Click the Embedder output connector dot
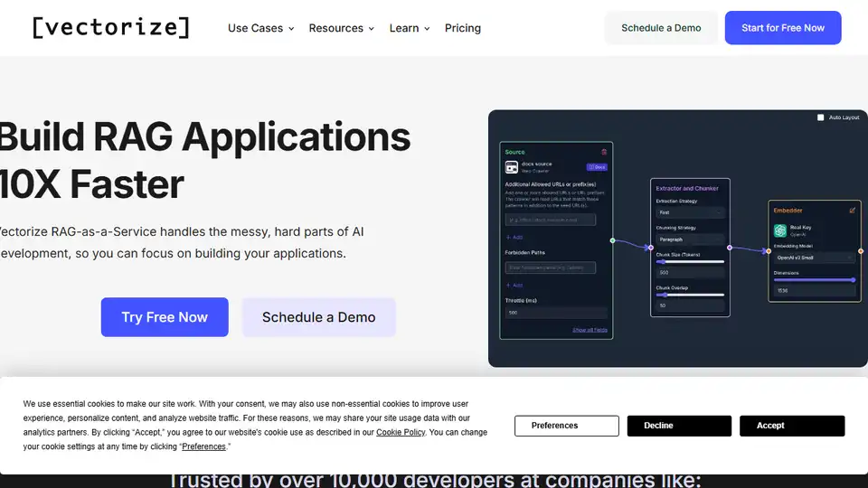Image resolution: width=868 pixels, height=488 pixels. tap(861, 251)
